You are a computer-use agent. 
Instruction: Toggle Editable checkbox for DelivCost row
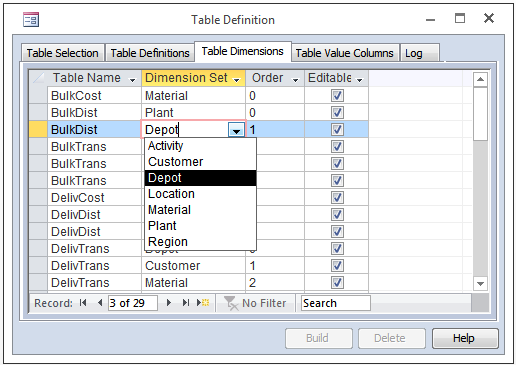[337, 198]
